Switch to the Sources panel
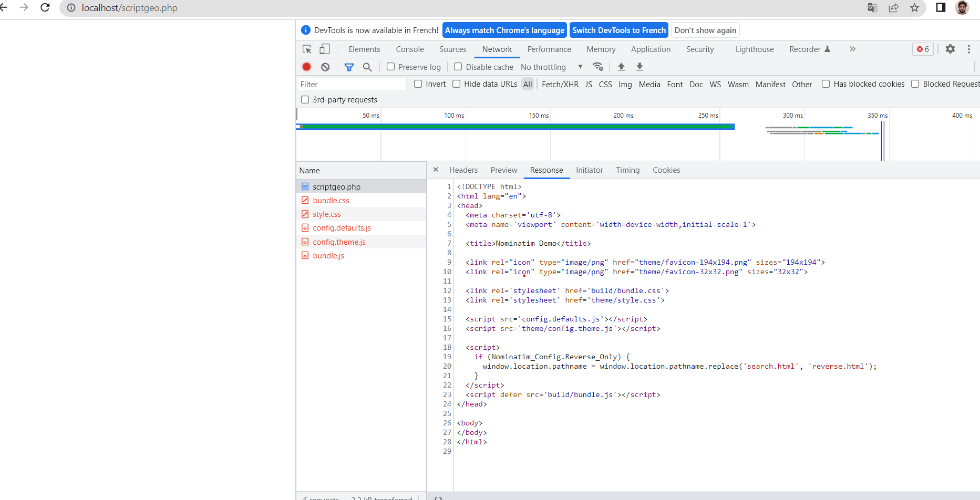Screen dimensions: 980x500 tap(453, 49)
